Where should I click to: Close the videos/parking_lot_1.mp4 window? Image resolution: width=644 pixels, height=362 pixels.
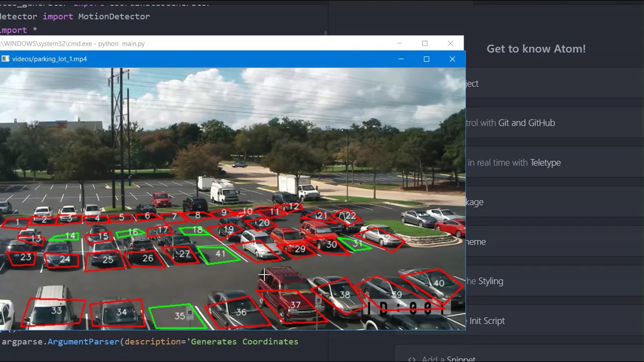coord(452,59)
